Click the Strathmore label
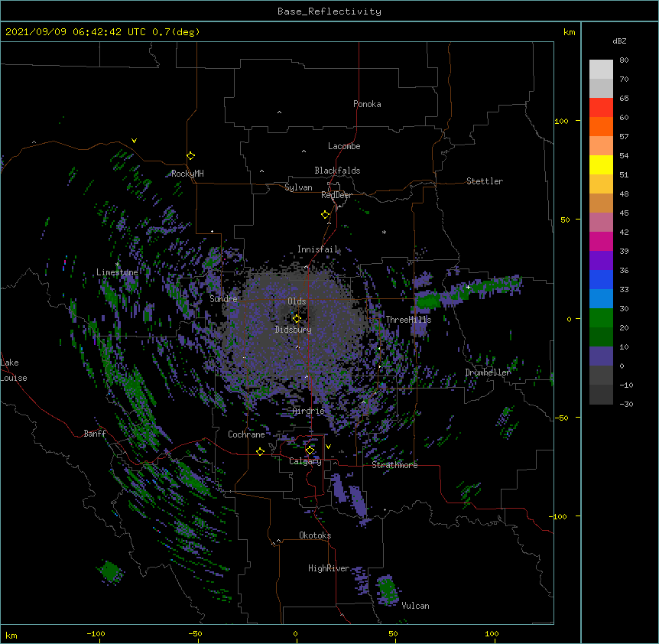659x644 pixels. coord(394,465)
